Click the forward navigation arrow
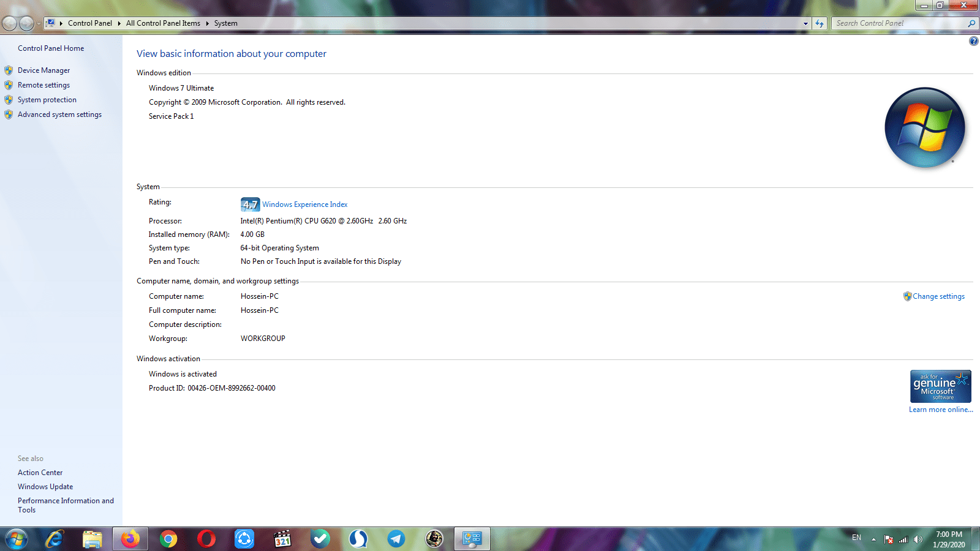 (x=26, y=23)
